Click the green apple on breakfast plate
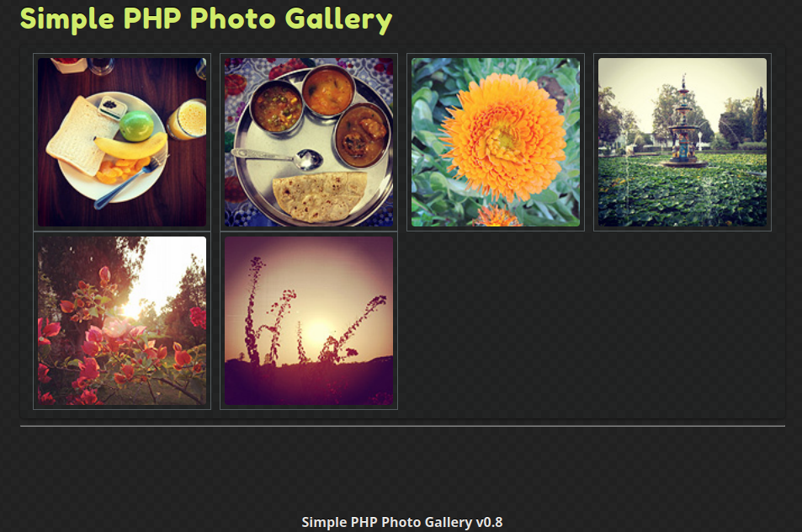Image resolution: width=802 pixels, height=532 pixels. tap(136, 125)
